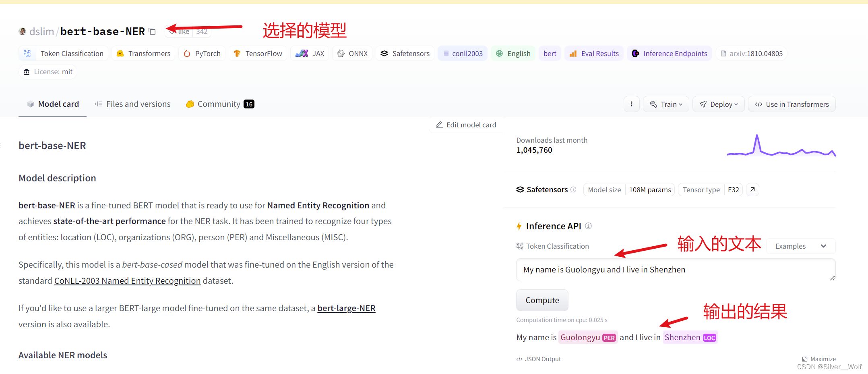Click the Available NER models heading
Viewport: 868px width, 374px height.
[x=63, y=355]
